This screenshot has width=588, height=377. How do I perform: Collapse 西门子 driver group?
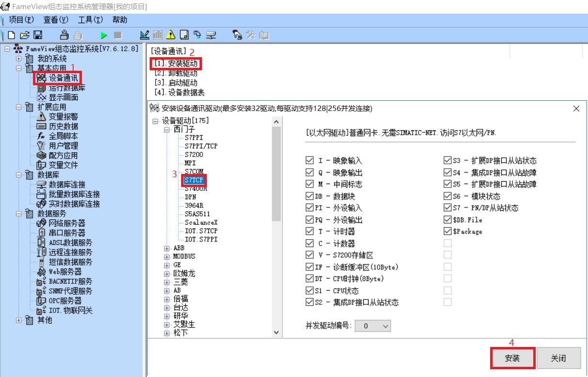pyautogui.click(x=167, y=130)
